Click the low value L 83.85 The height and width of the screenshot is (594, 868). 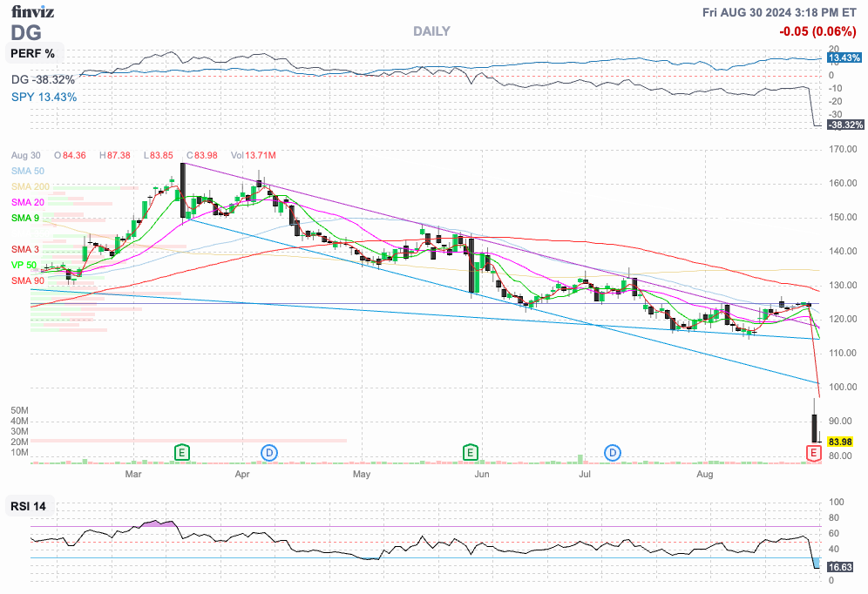(x=159, y=155)
